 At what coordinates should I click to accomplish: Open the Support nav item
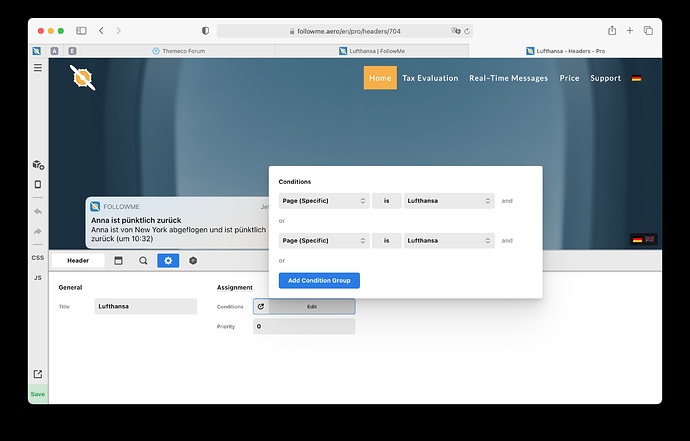click(x=606, y=78)
